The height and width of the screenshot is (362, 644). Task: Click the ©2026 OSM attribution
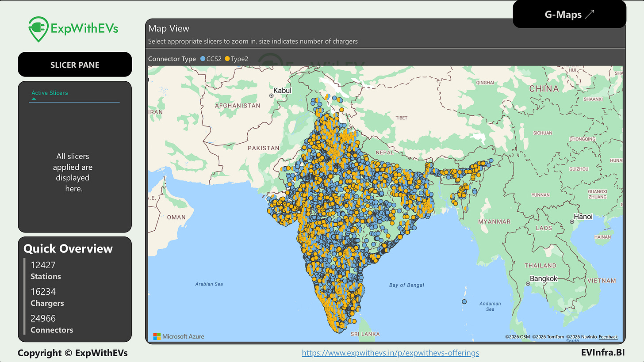[517, 337]
